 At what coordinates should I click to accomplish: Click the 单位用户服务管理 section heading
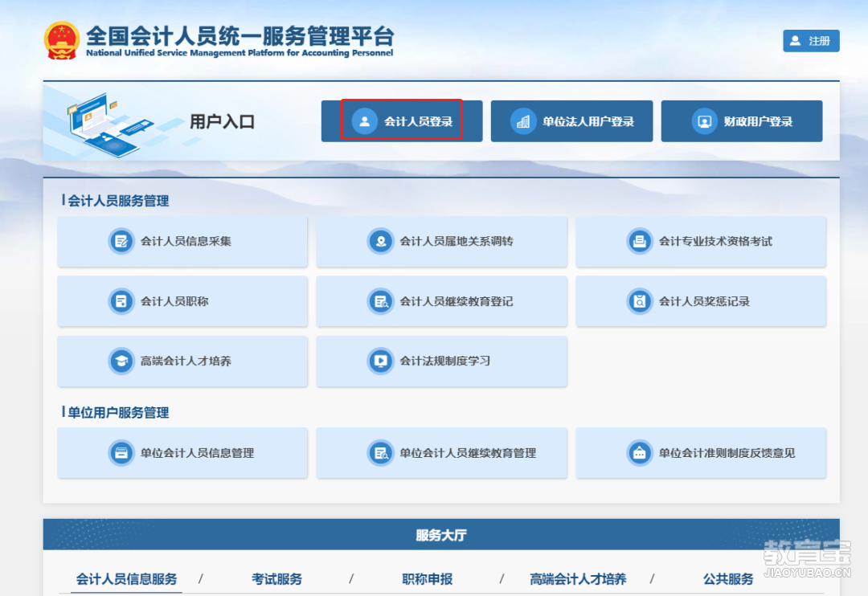coord(118,413)
